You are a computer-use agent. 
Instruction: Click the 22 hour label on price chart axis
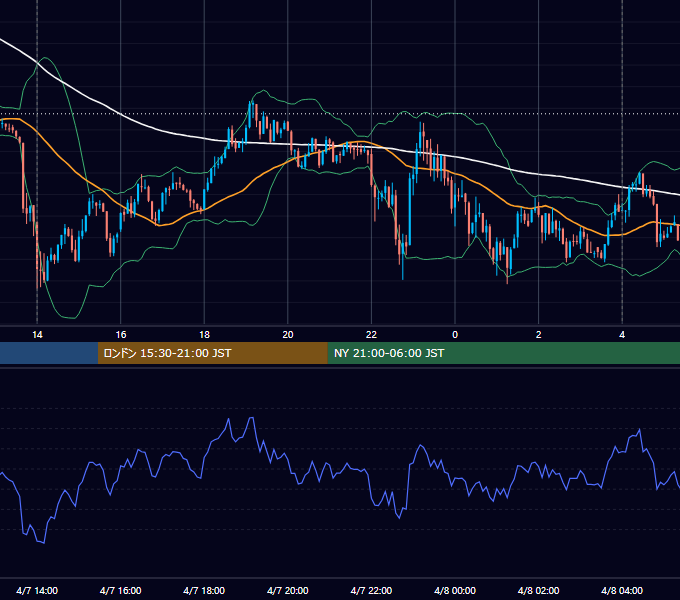tap(371, 335)
